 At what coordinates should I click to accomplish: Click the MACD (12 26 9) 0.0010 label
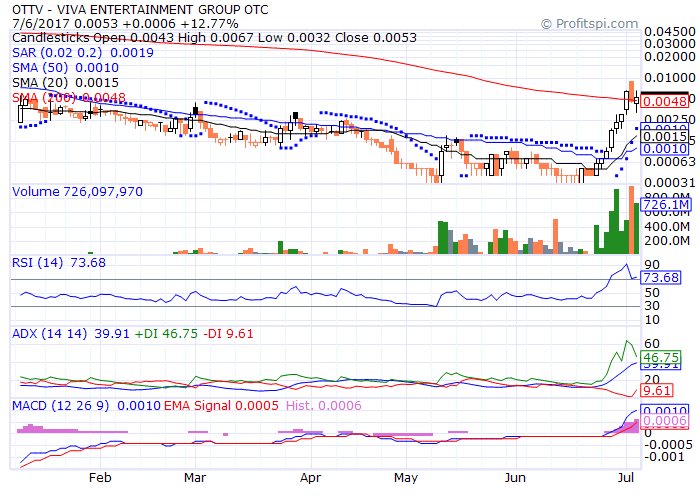86,405
